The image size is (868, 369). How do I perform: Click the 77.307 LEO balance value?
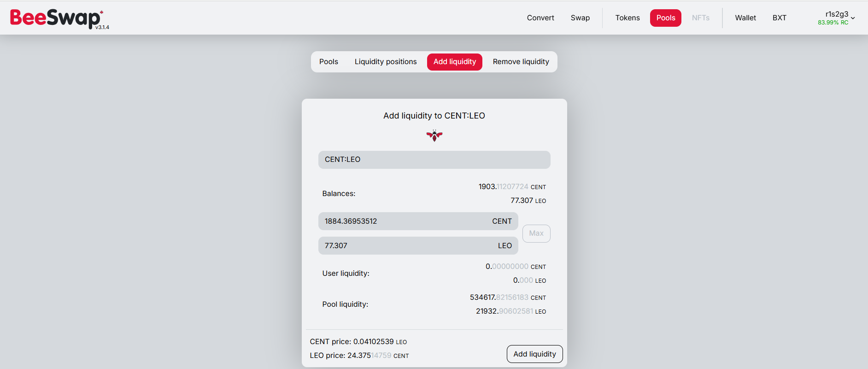point(528,201)
